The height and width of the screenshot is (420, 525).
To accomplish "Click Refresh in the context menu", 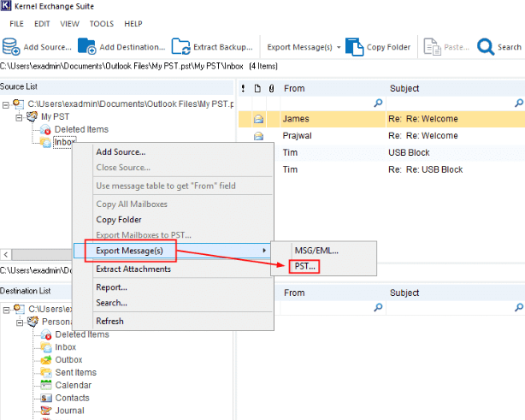I will [x=109, y=321].
